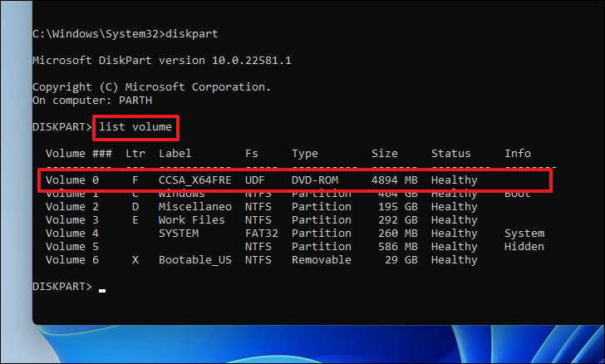Click the Size column header
This screenshot has width=605, height=364.
point(384,154)
